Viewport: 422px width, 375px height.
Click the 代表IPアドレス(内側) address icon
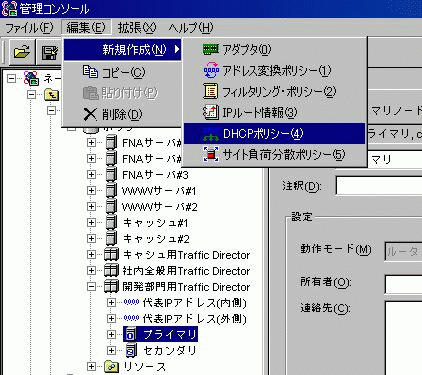click(131, 302)
